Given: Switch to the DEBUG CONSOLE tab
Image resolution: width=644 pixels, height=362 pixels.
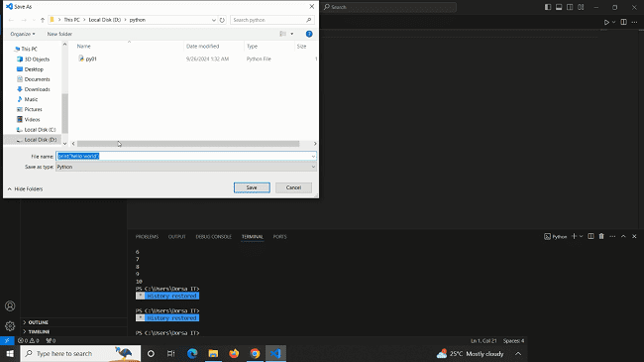Looking at the screenshot, I should (x=214, y=237).
